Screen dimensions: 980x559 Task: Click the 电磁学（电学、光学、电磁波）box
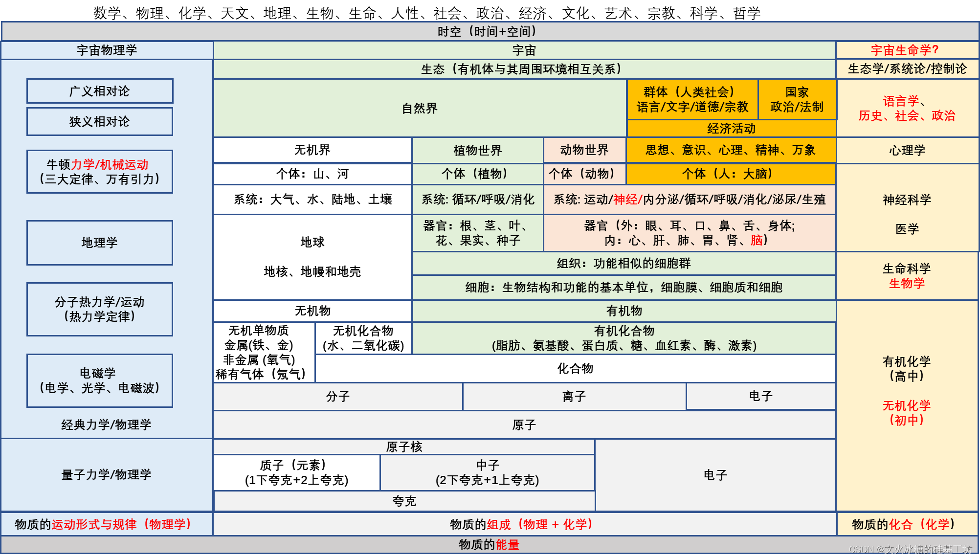[x=100, y=380]
